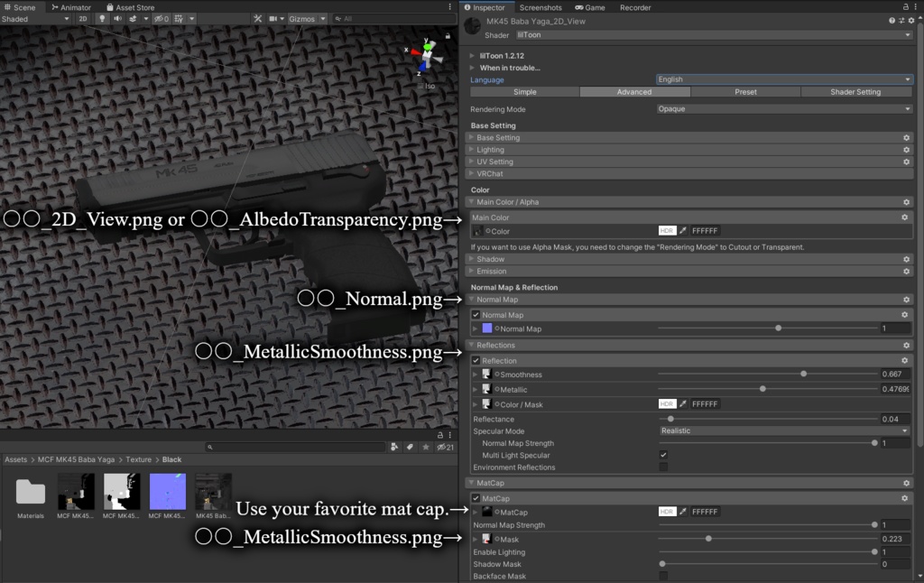Open the Language dropdown set to English
This screenshot has height=583, width=924.
784,79
